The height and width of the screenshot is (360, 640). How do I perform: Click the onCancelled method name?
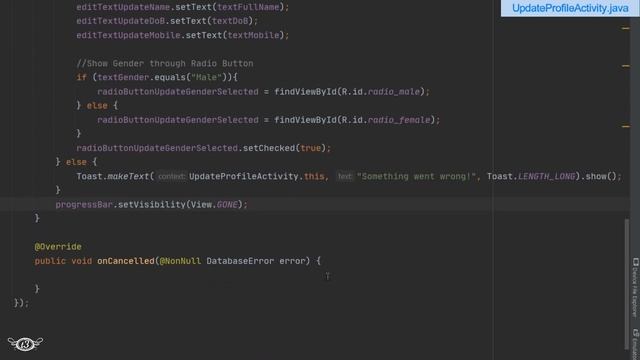pos(126,260)
